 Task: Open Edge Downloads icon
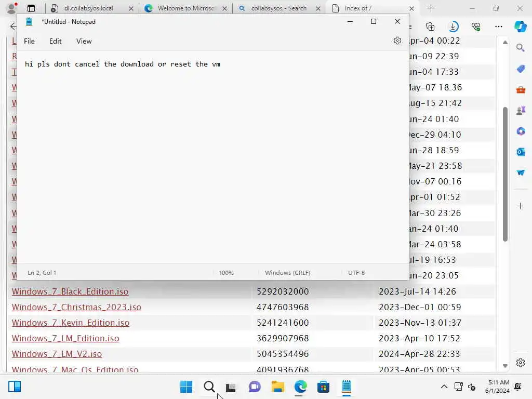(x=453, y=26)
